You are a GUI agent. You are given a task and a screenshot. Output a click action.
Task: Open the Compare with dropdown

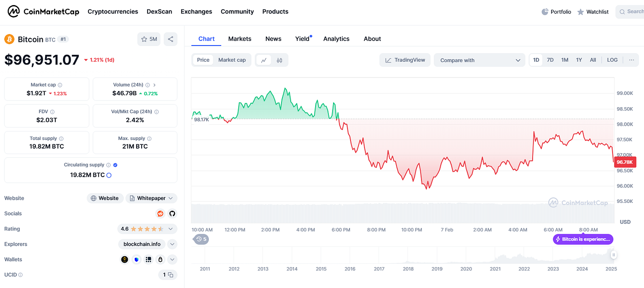point(479,60)
